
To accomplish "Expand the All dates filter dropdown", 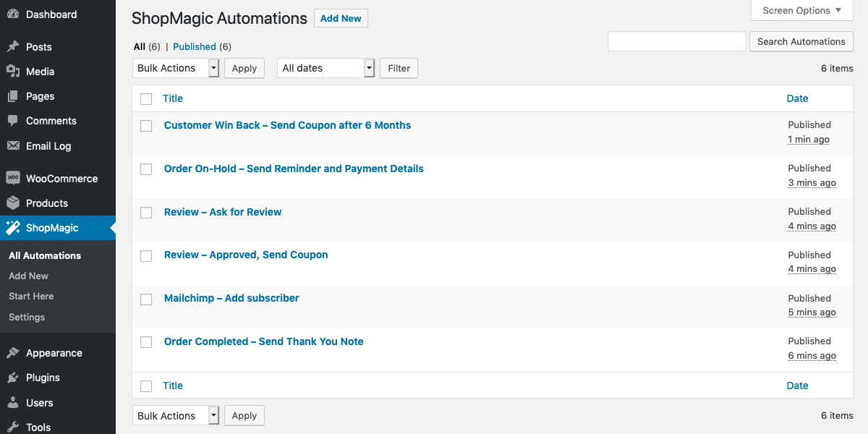I will (325, 68).
